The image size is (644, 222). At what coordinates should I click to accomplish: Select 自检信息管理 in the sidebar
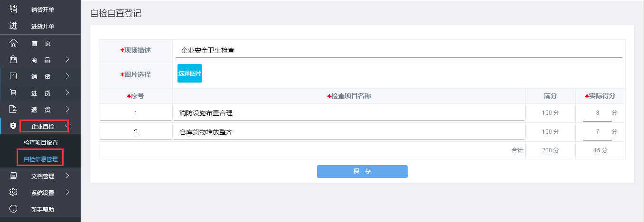pyautogui.click(x=41, y=159)
